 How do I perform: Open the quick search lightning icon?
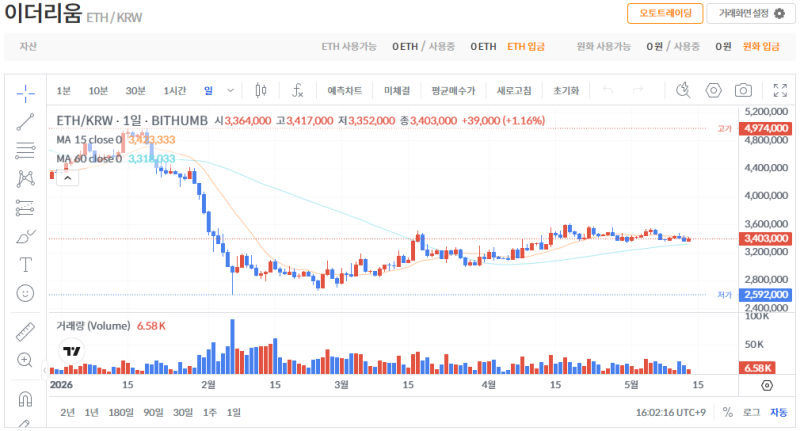pos(683,91)
